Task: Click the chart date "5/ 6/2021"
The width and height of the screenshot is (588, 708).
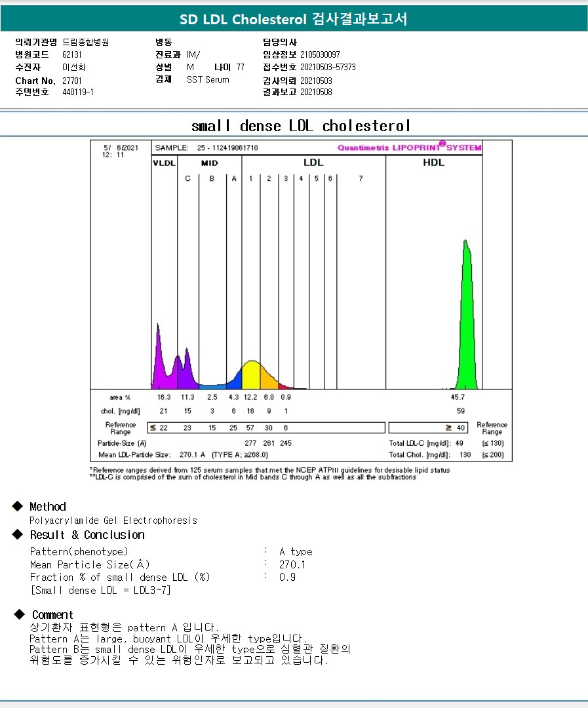Action: pos(121,147)
